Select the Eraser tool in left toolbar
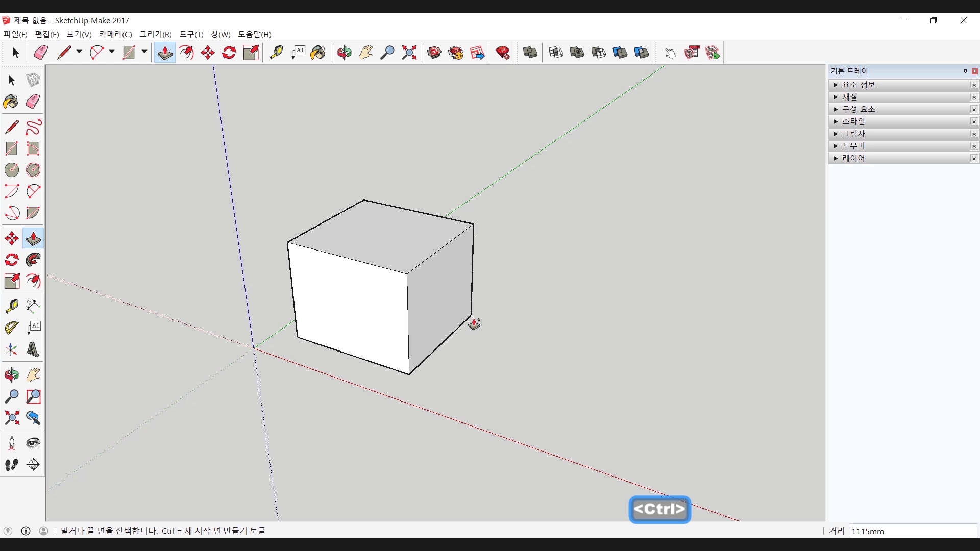This screenshot has width=980, height=551. click(x=33, y=102)
